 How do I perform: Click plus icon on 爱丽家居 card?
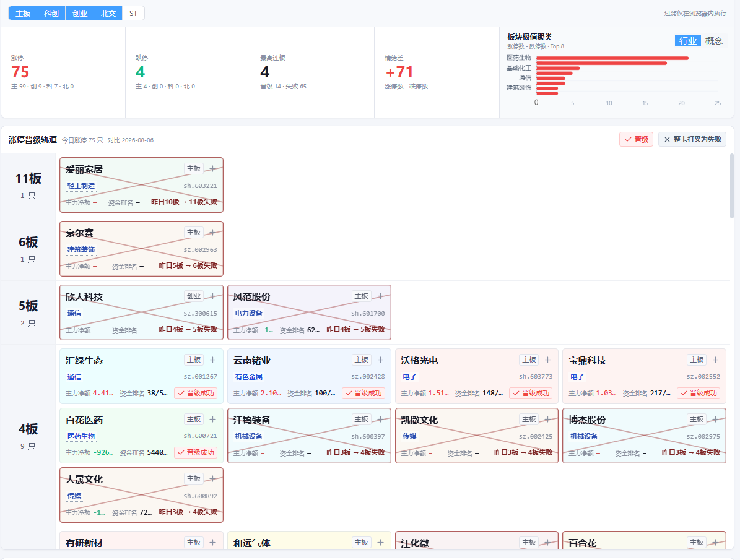point(212,169)
